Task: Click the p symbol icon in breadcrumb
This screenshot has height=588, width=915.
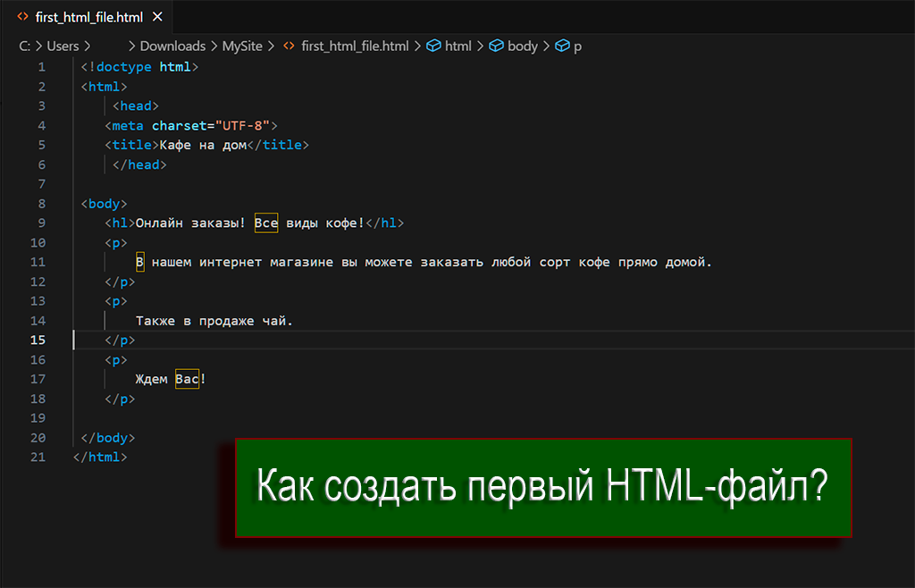Action: [562, 46]
